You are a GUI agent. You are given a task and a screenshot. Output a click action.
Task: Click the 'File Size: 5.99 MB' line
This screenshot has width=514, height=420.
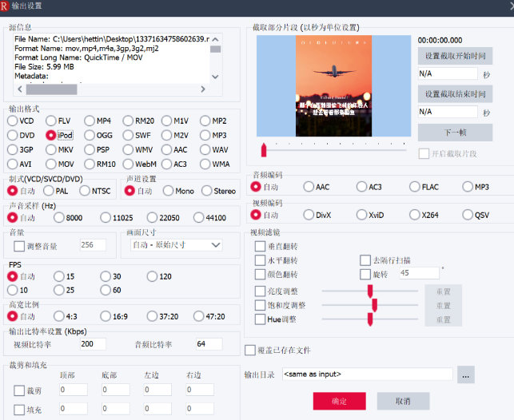(44, 67)
